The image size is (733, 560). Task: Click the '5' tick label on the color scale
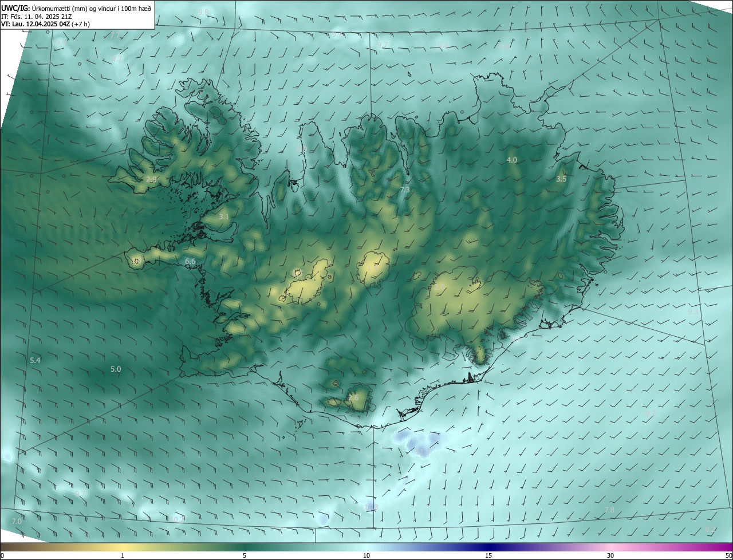(x=245, y=555)
